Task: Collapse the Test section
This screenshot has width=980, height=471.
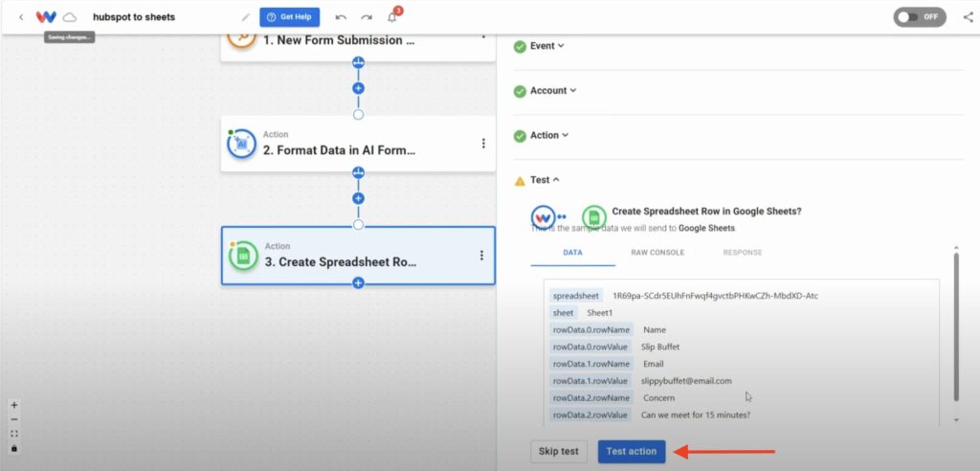Action: (545, 180)
